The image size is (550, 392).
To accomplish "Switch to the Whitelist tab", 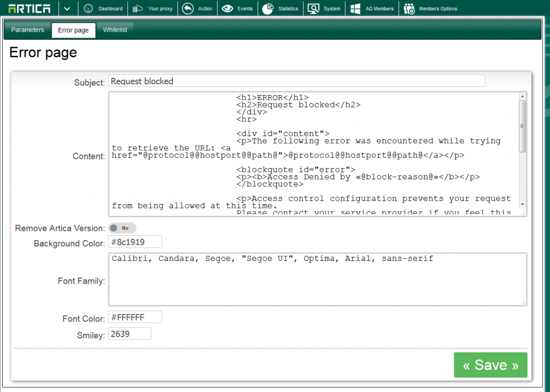I will 115,30.
